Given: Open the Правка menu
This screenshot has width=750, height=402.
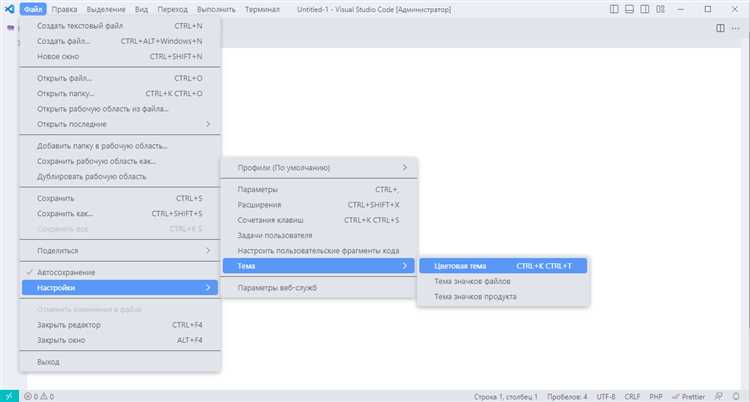Looking at the screenshot, I should 64,9.
